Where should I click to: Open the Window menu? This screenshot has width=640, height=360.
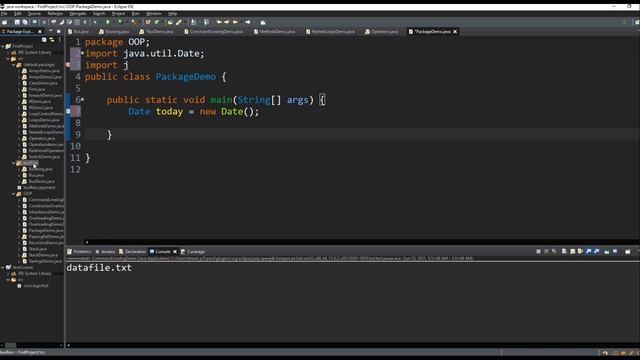pyautogui.click(x=154, y=13)
